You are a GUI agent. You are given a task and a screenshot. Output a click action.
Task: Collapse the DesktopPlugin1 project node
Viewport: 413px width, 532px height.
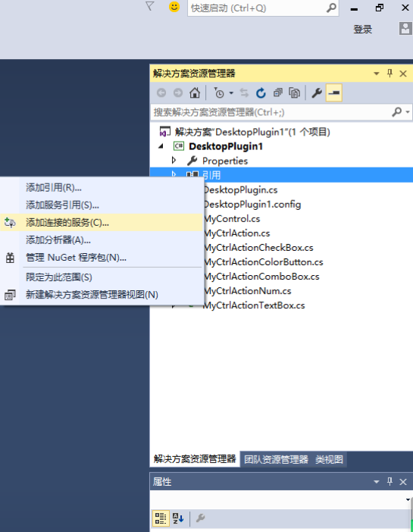(161, 146)
